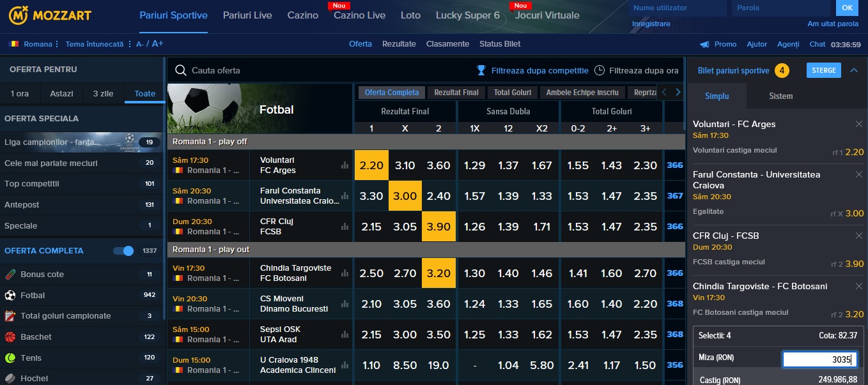
Task: Open the Rezultate link
Action: 399,44
